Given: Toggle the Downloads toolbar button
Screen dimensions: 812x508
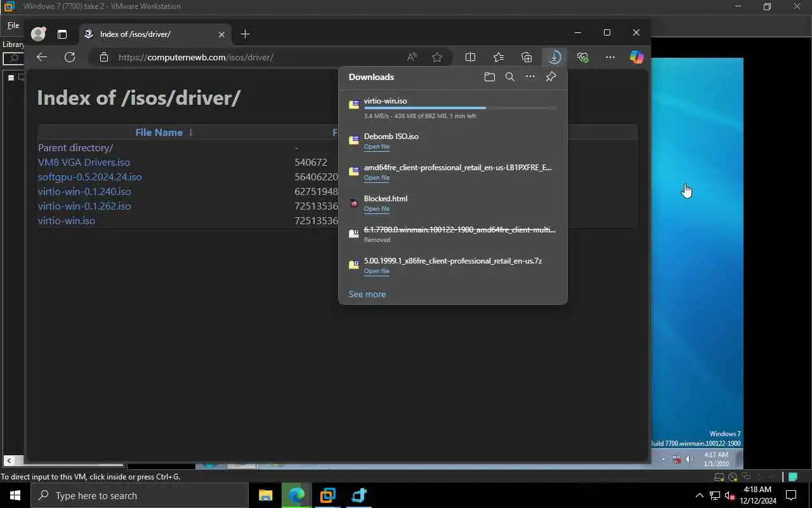Looking at the screenshot, I should click(x=554, y=57).
